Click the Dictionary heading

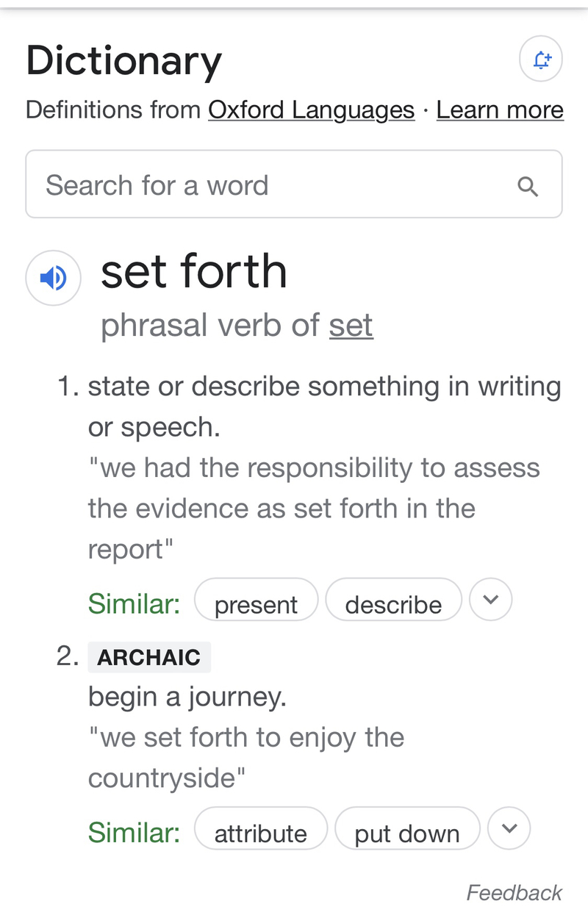click(x=123, y=61)
